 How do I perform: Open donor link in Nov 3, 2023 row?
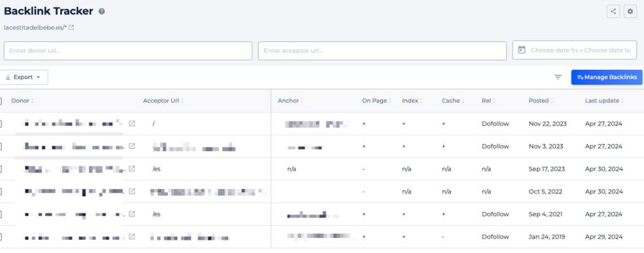pyautogui.click(x=131, y=146)
